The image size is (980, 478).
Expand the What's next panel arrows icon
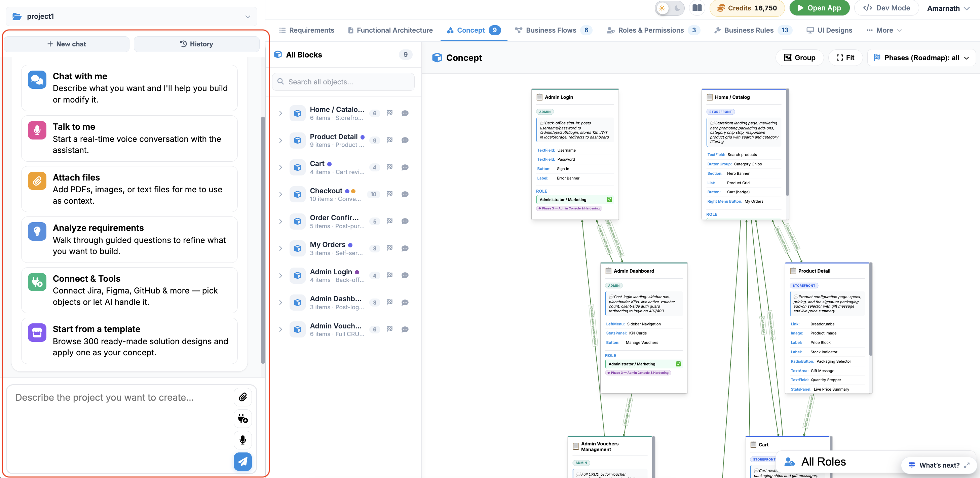pyautogui.click(x=967, y=465)
